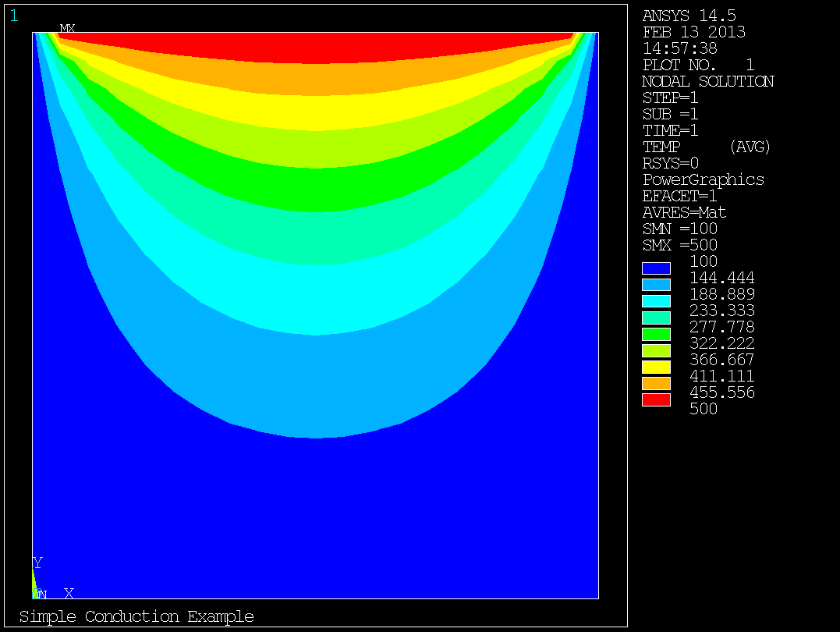Click the Simple Conduction Example title
840x632 pixels.
(136, 616)
